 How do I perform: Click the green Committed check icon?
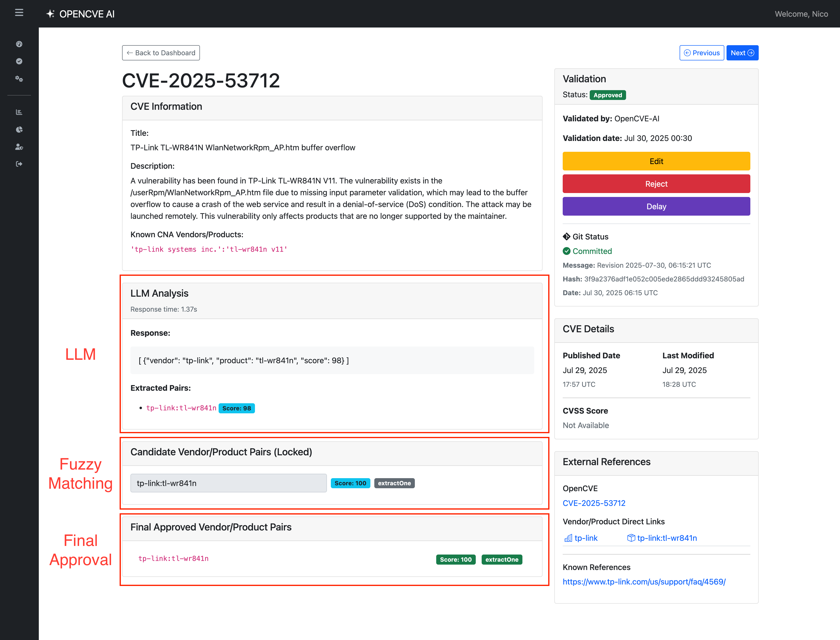pos(566,251)
